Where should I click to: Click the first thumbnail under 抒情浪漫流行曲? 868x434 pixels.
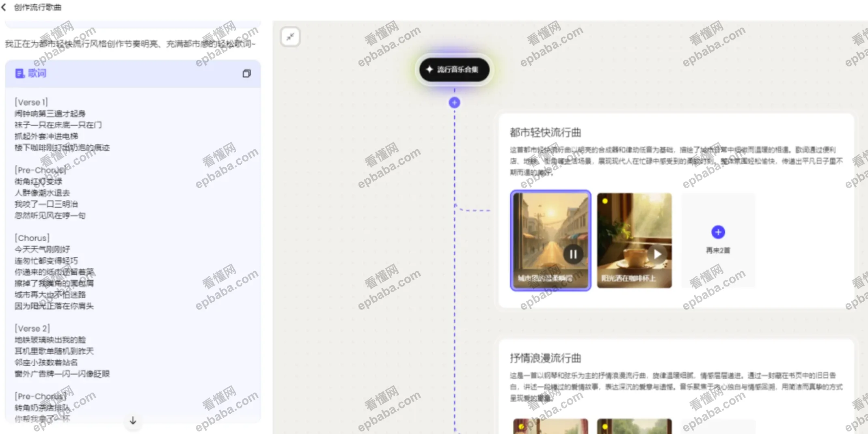point(550,426)
